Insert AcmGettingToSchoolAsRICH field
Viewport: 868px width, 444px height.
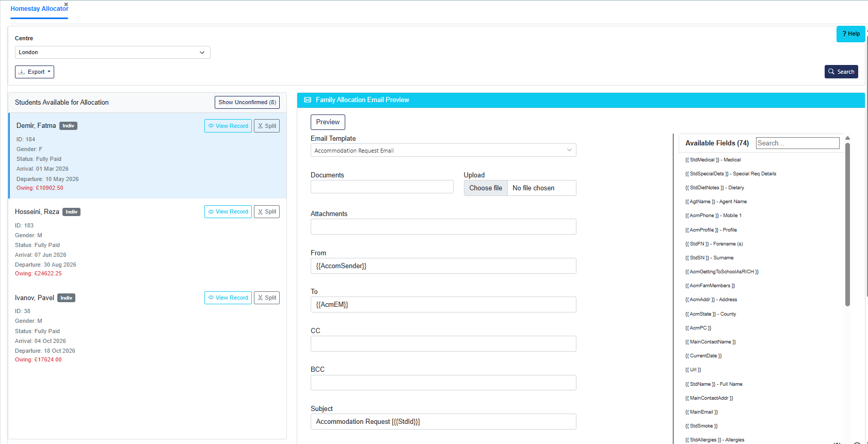pos(721,272)
